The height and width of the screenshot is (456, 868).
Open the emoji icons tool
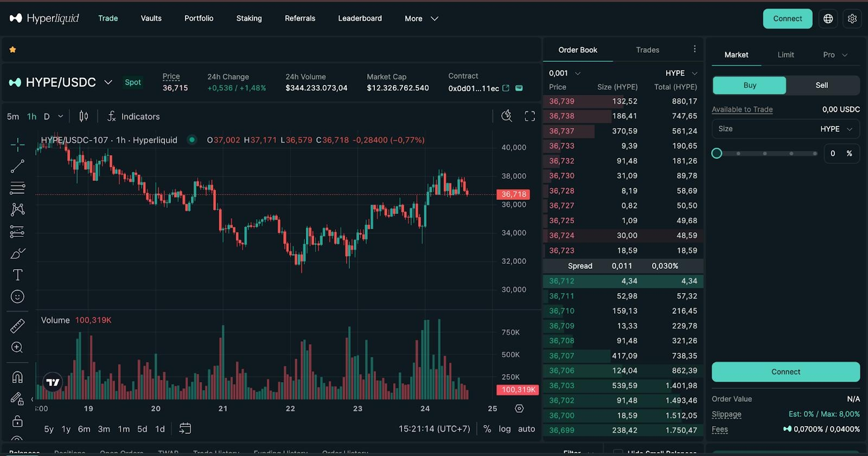pyautogui.click(x=17, y=296)
